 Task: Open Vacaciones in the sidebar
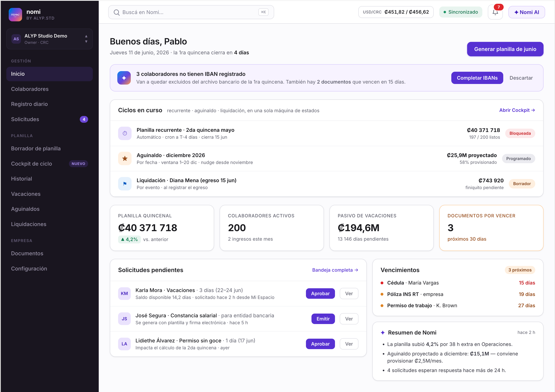pos(50,194)
